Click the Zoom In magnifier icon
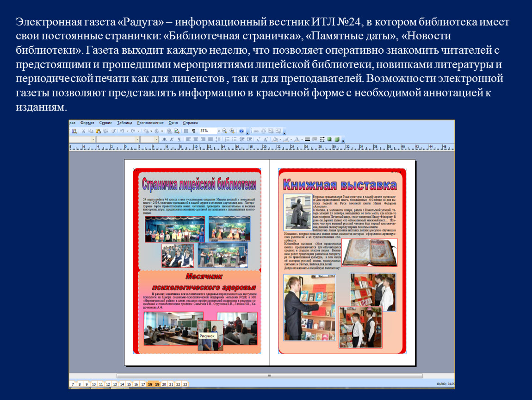The width and height of the screenshot is (532, 400). [232, 131]
